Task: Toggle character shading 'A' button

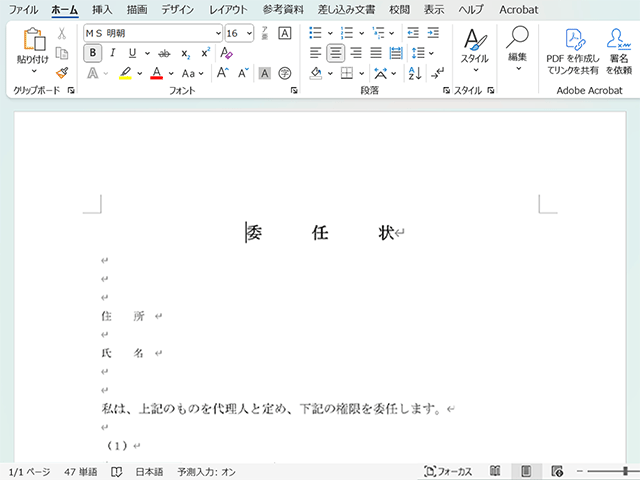Action: point(264,73)
